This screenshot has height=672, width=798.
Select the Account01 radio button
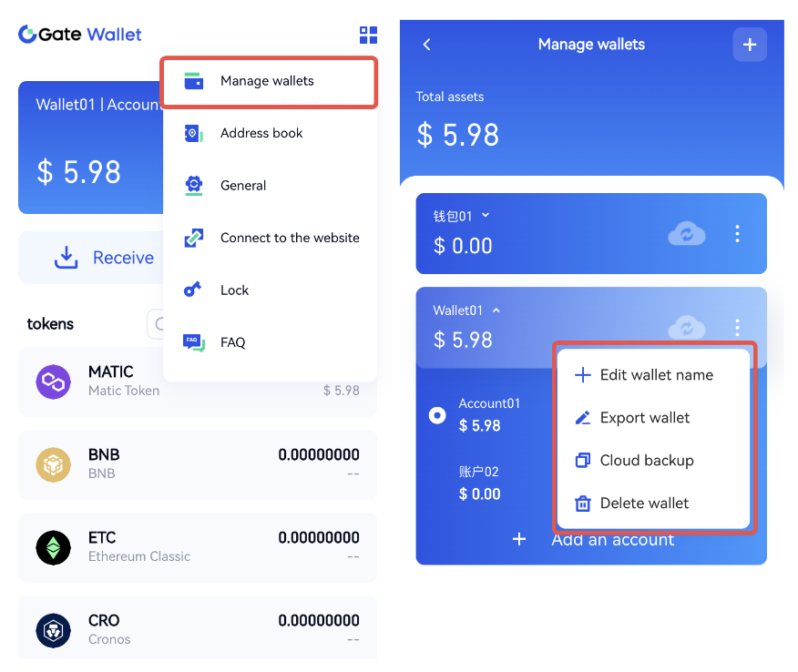(437, 415)
